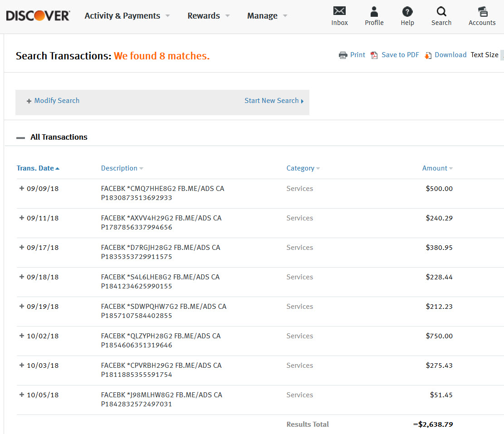Sort by Trans. Date column
The image size is (504, 434).
(38, 168)
